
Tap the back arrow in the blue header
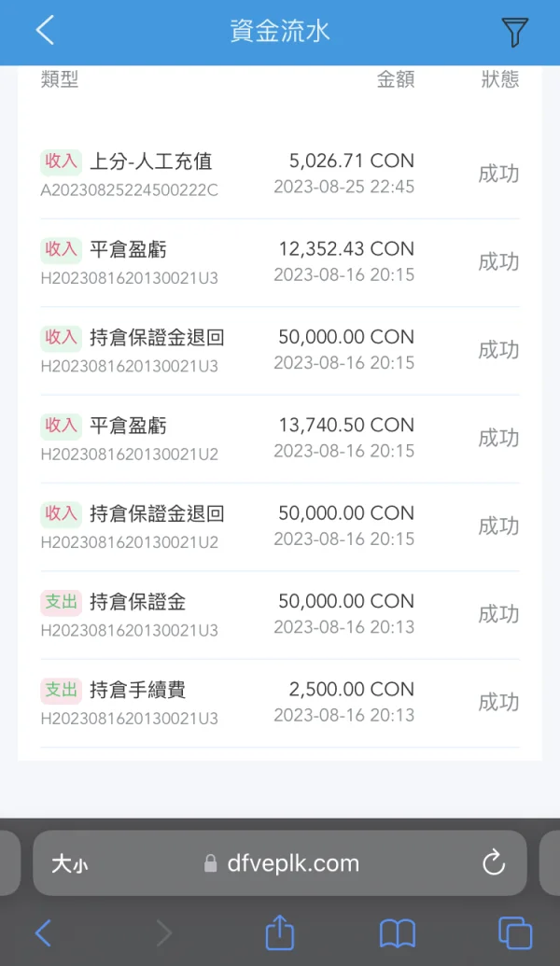45,31
